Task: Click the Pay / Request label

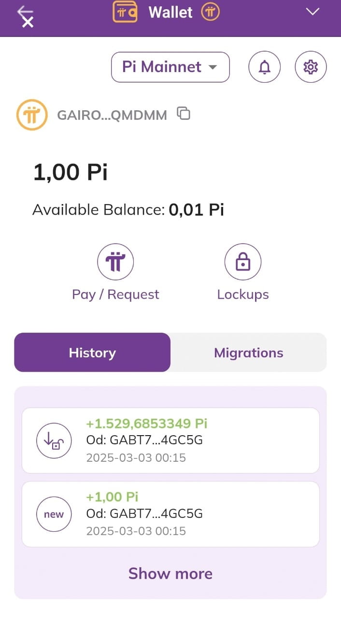Action: [115, 294]
